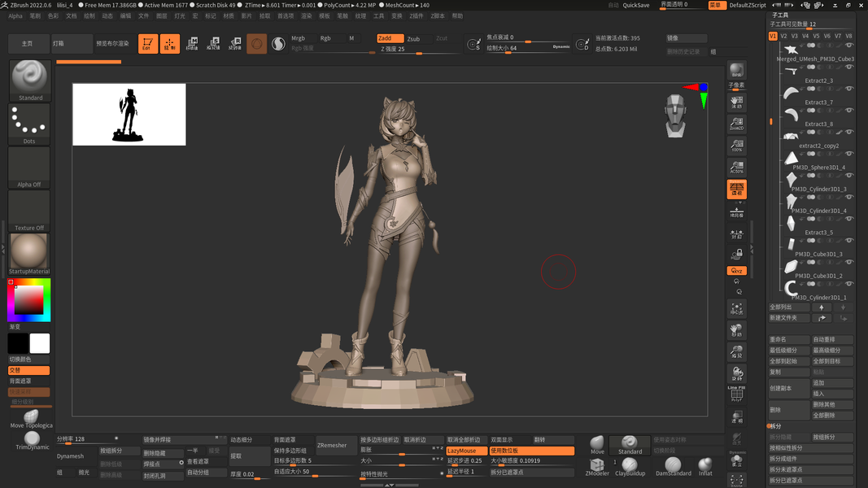Click the Zoom2D icon
This screenshot has height=488, width=868.
(x=737, y=124)
